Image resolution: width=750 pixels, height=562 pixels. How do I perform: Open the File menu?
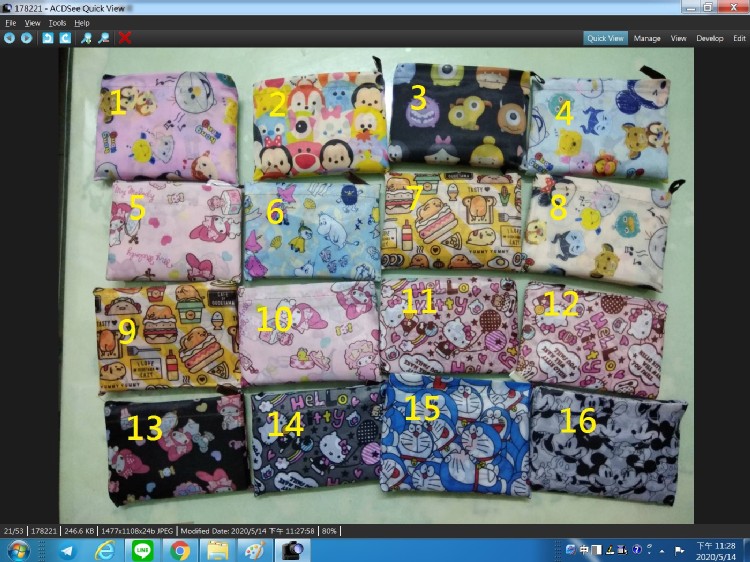tap(11, 23)
